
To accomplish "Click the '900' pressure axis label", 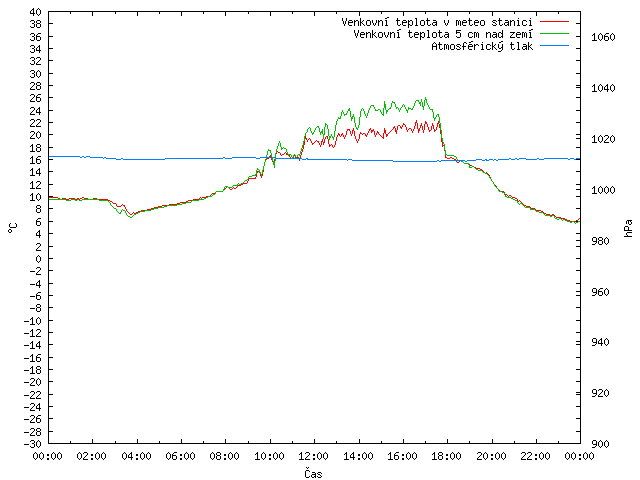I will pos(600,444).
